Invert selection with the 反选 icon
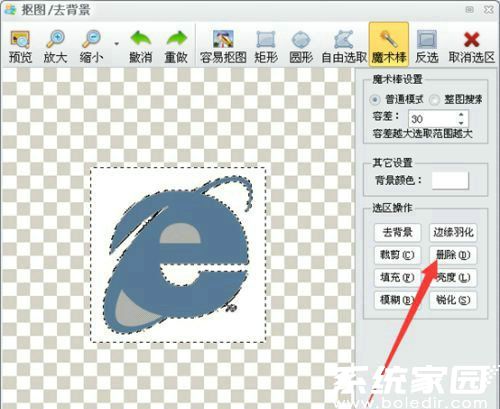Screen dimensions: 500x409 427,39
